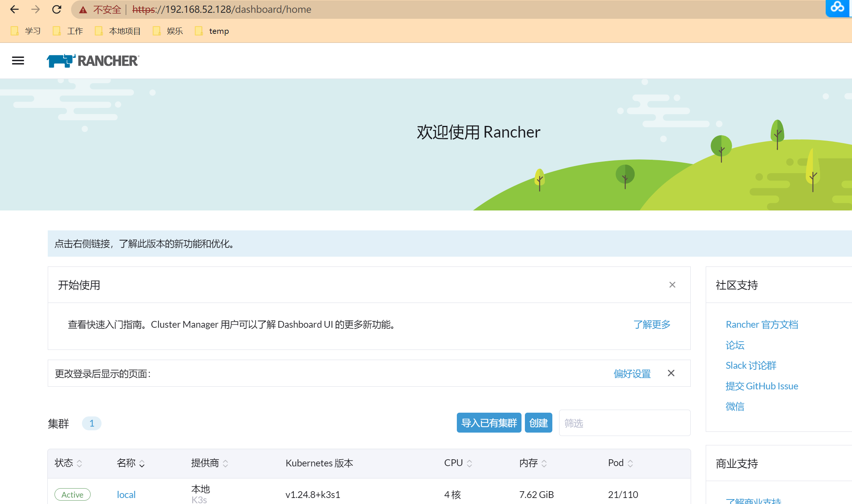Click the 创建 cluster button

pyautogui.click(x=538, y=423)
